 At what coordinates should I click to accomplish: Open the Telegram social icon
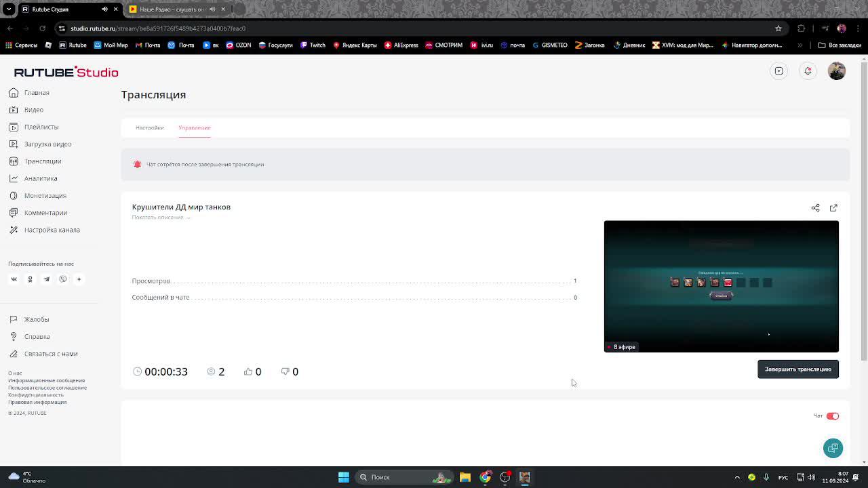point(46,279)
